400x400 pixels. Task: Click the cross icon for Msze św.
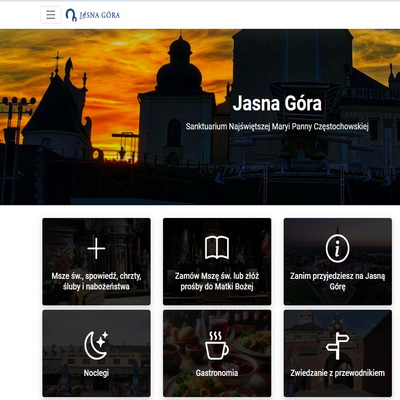click(x=96, y=248)
